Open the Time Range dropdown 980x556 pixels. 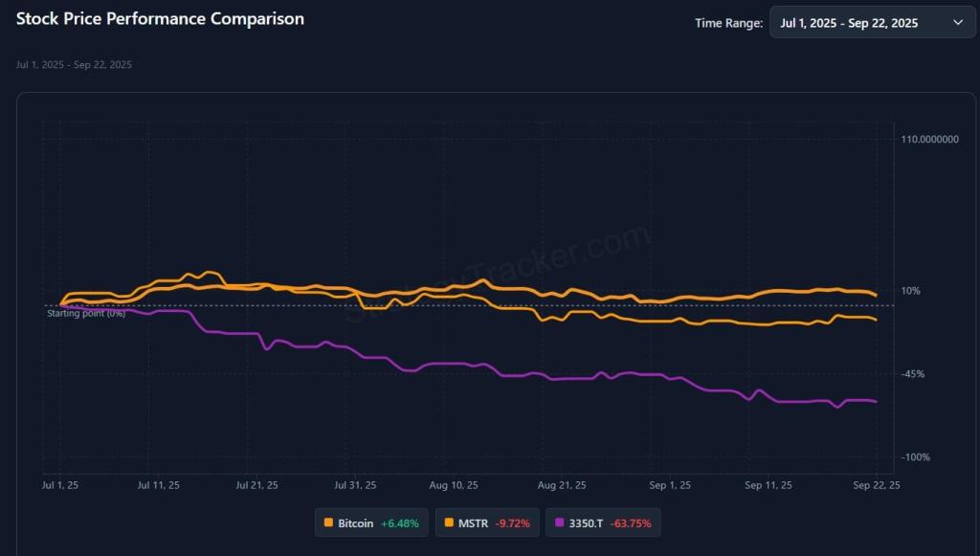pyautogui.click(x=872, y=23)
